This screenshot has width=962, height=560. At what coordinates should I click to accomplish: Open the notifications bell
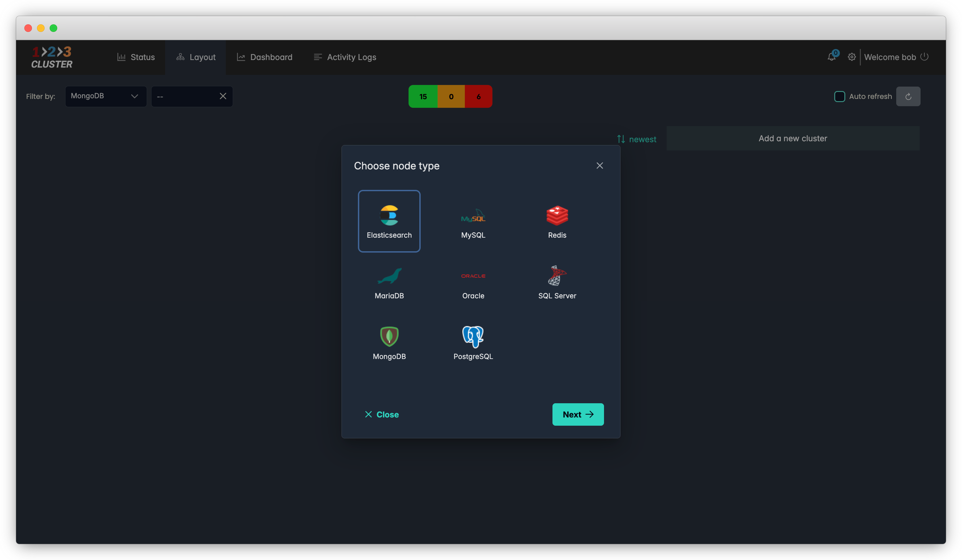click(x=831, y=57)
